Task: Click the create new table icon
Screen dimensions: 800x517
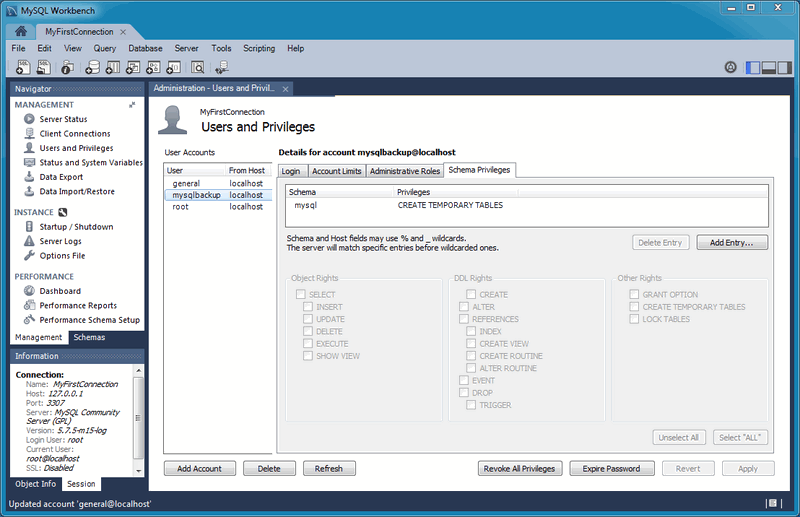Action: click(113, 67)
